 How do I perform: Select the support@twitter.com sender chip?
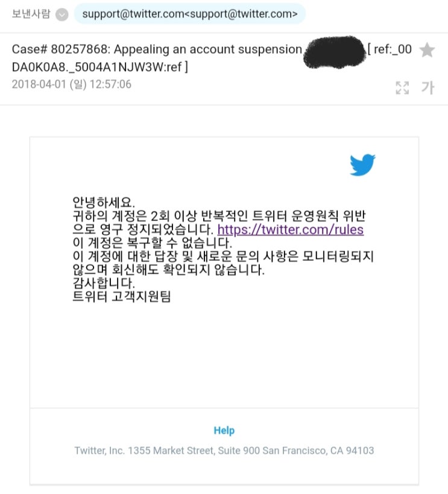click(190, 14)
